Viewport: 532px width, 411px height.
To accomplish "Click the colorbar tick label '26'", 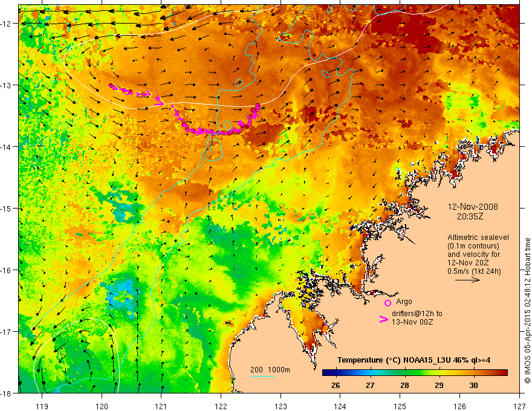I will [336, 386].
